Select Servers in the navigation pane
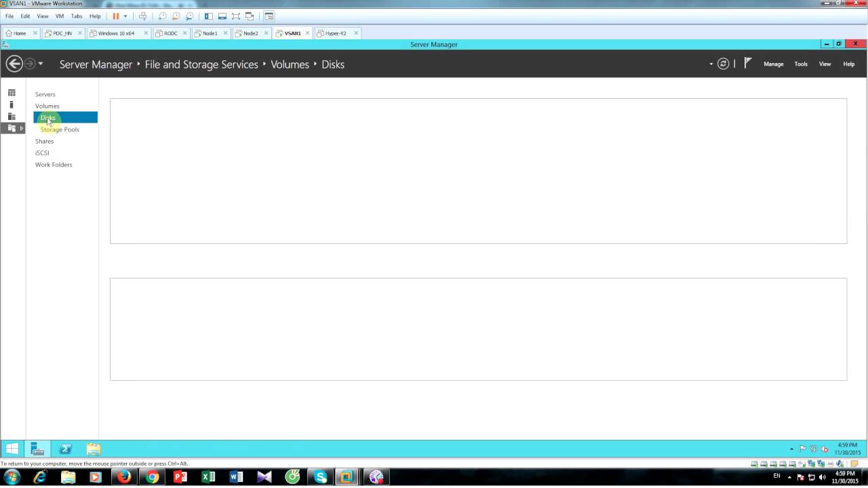868x488 pixels. [x=45, y=94]
